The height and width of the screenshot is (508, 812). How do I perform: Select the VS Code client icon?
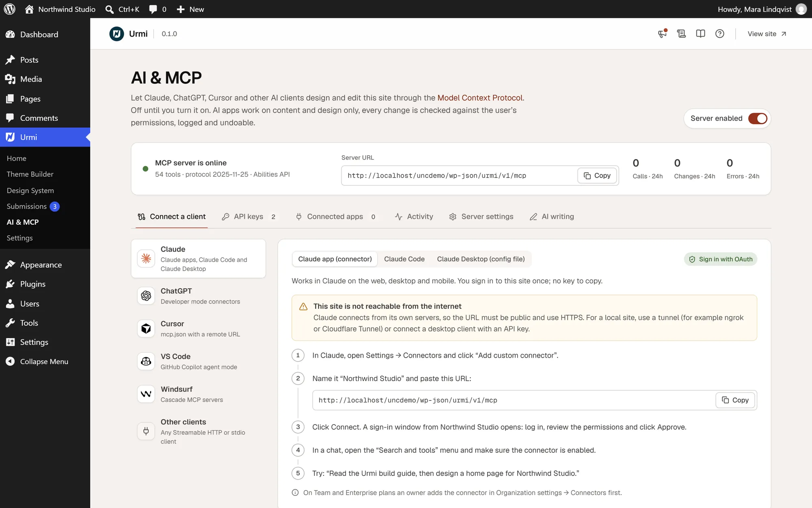[146, 361]
